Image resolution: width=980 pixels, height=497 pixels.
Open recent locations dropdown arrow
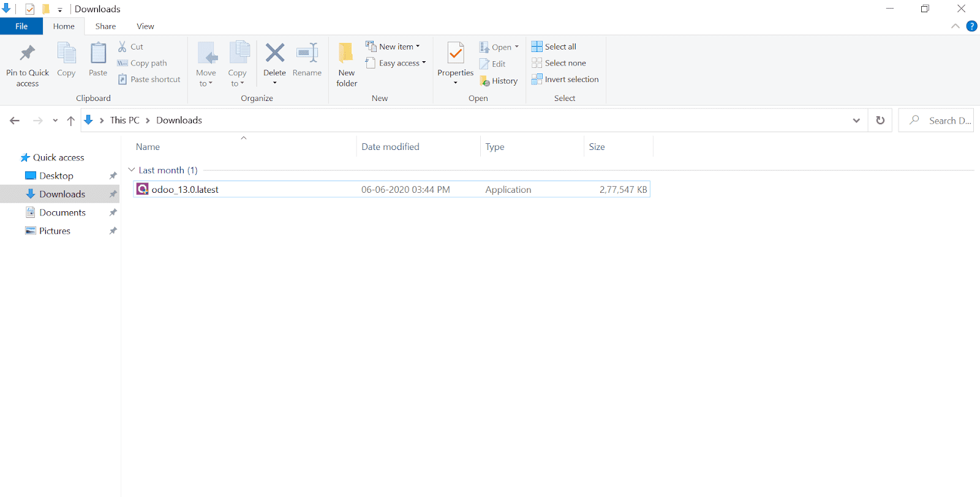[55, 121]
